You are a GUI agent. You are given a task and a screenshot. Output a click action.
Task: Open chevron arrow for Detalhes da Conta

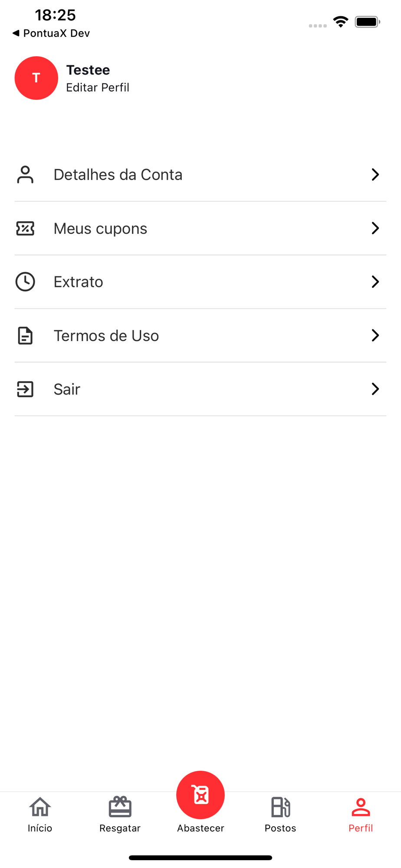[x=375, y=174]
